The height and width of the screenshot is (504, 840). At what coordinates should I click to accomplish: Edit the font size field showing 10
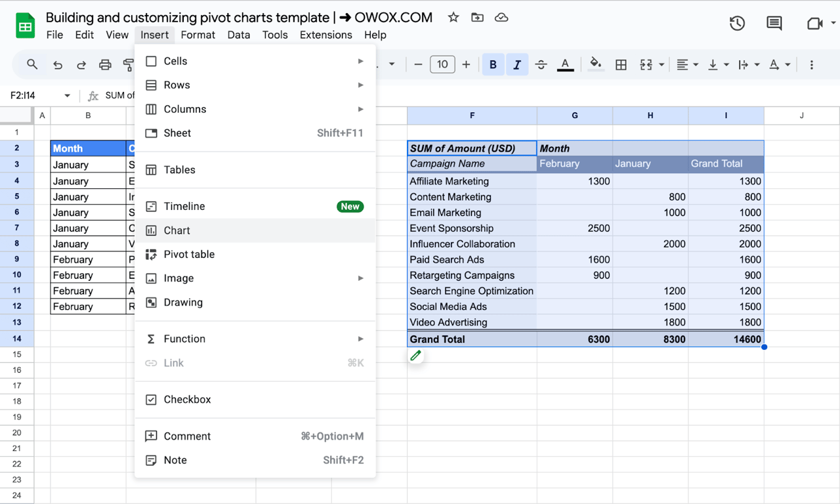[x=442, y=64]
